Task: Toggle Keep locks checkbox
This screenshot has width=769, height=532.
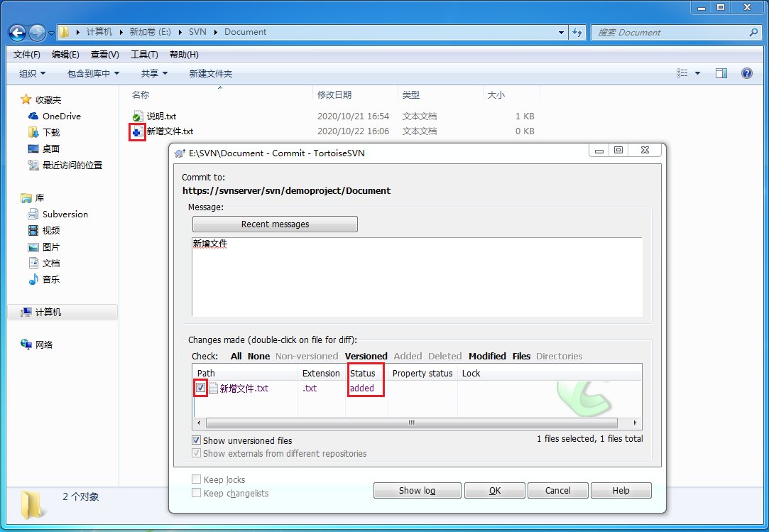Action: (196, 479)
